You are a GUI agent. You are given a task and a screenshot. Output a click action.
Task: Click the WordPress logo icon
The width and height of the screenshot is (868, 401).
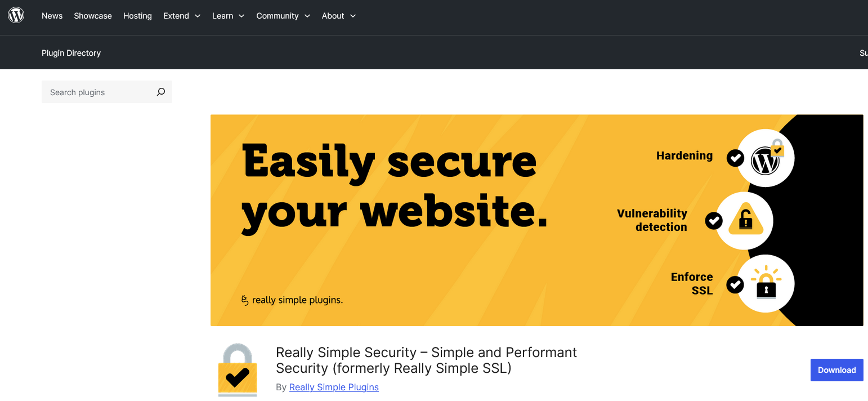16,16
